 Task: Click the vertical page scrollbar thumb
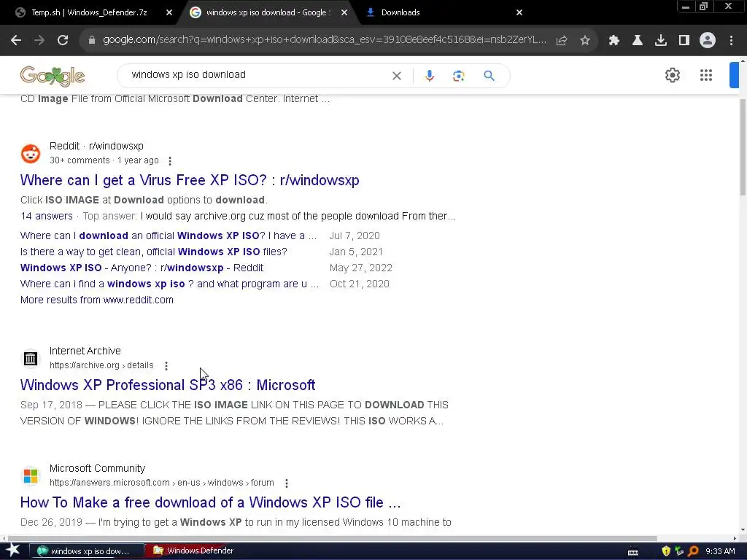click(743, 147)
